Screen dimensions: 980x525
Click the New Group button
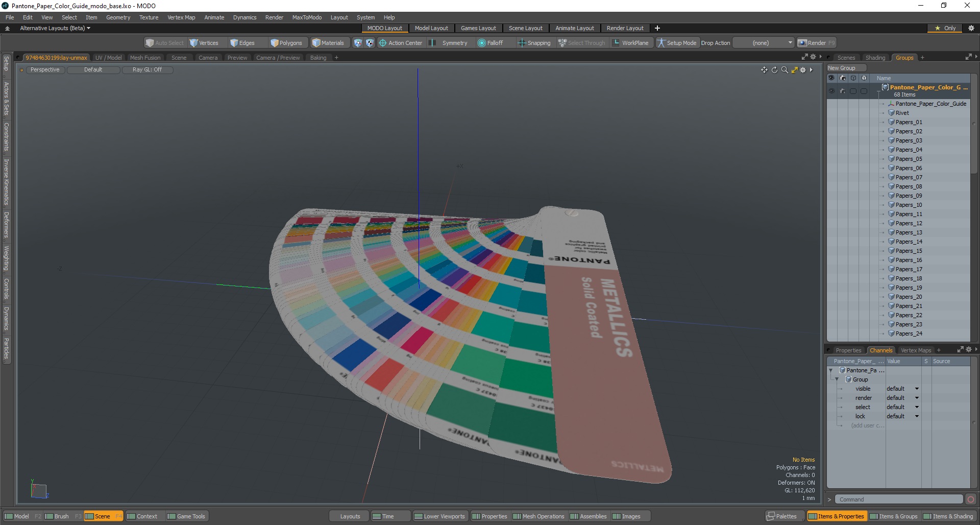coord(846,68)
